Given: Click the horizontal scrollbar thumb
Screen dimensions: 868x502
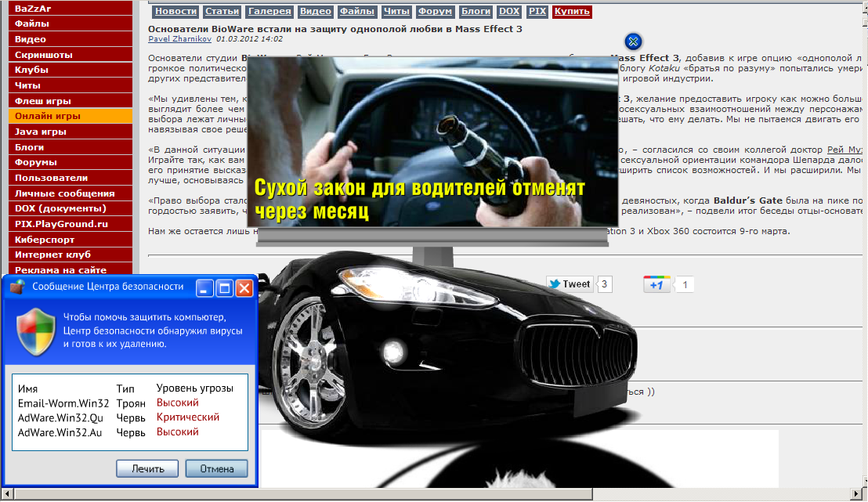Looking at the screenshot, I should [303, 493].
